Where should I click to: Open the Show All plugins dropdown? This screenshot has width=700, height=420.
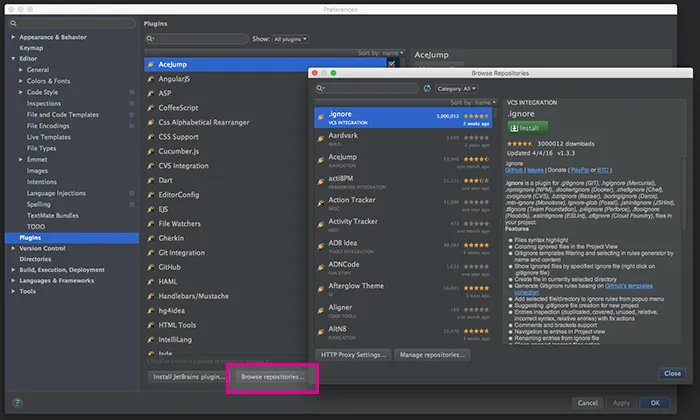pos(290,39)
